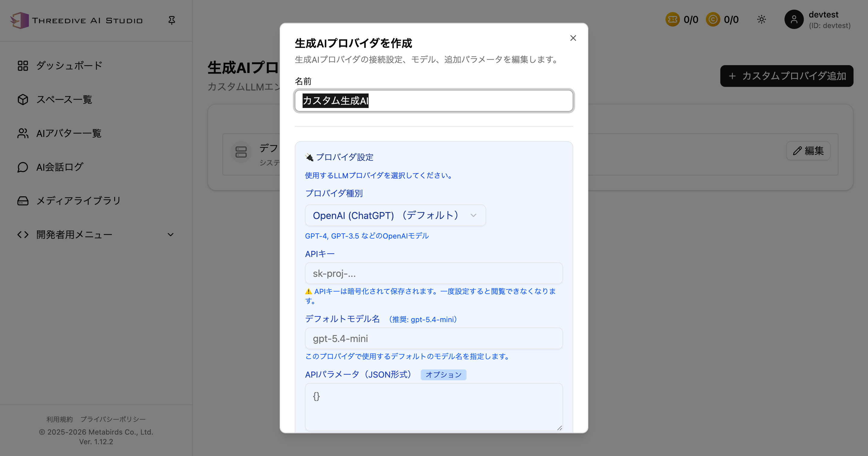
Task: Click the カスタムプロバイダ追加 button
Action: tap(786, 76)
